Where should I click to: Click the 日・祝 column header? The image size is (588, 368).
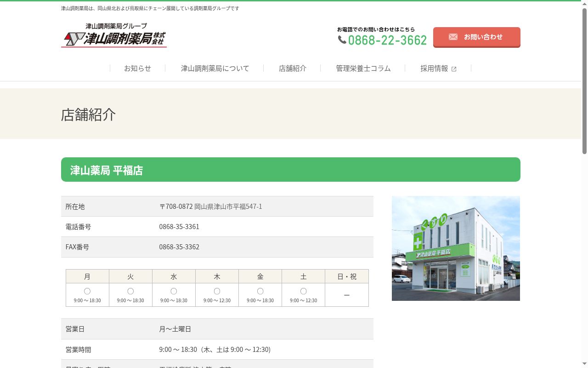[x=347, y=276]
